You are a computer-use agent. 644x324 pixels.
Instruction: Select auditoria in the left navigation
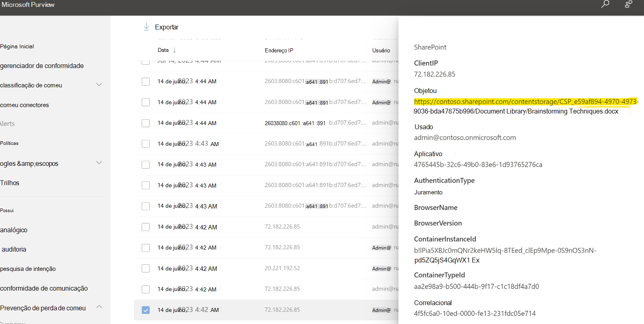(14, 249)
